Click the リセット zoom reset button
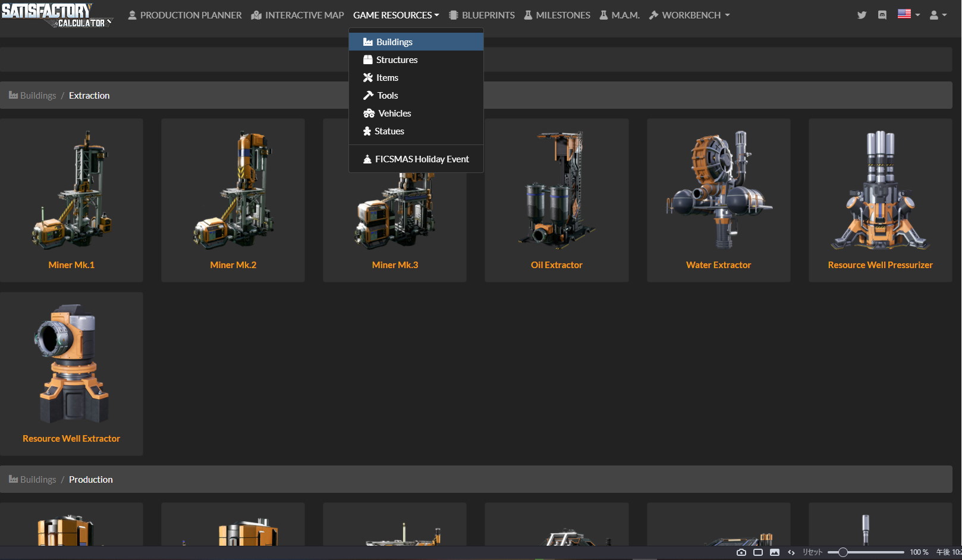Image resolution: width=962 pixels, height=560 pixels. coord(813,552)
